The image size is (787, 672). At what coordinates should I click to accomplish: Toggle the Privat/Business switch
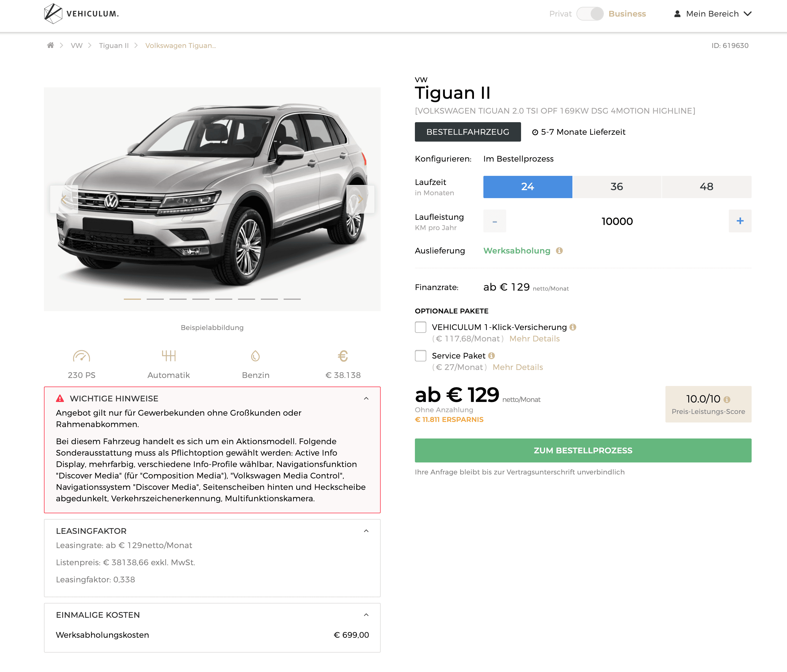pos(590,14)
